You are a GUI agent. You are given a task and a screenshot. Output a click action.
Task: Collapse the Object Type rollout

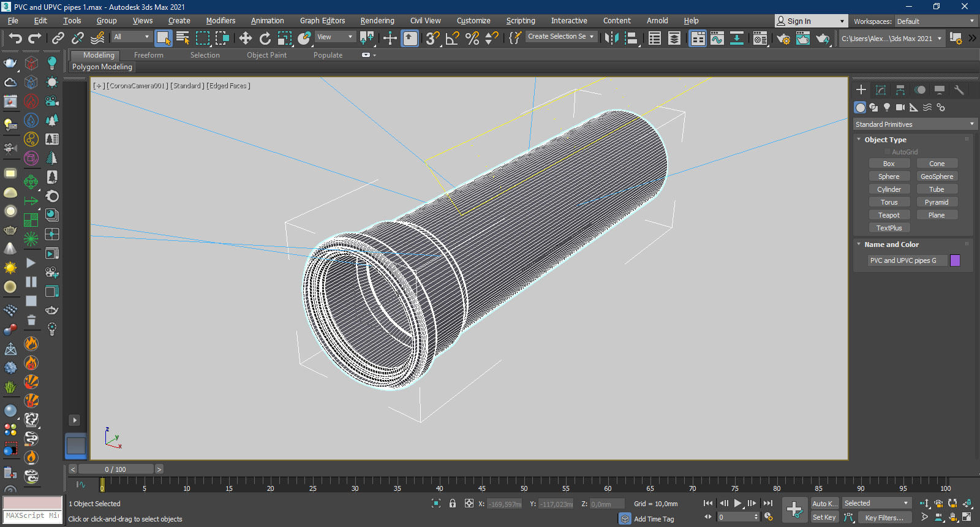886,140
